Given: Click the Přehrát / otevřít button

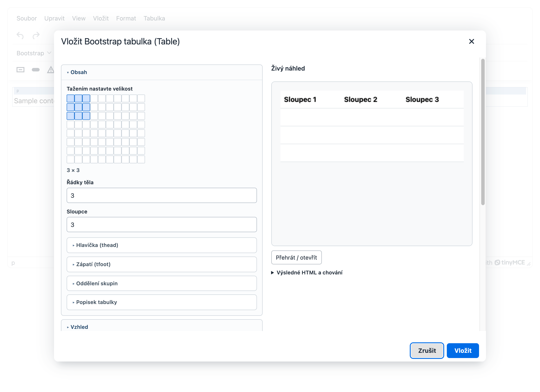Looking at the screenshot, I should (x=296, y=257).
